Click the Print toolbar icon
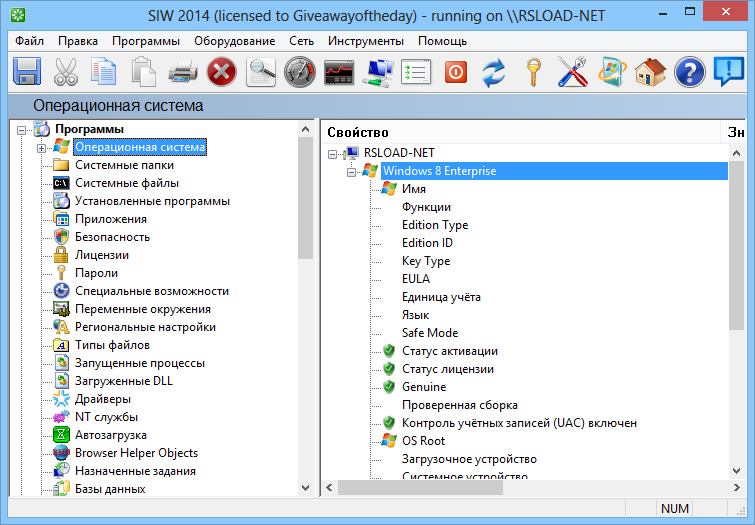This screenshot has height=525, width=755. pos(182,72)
